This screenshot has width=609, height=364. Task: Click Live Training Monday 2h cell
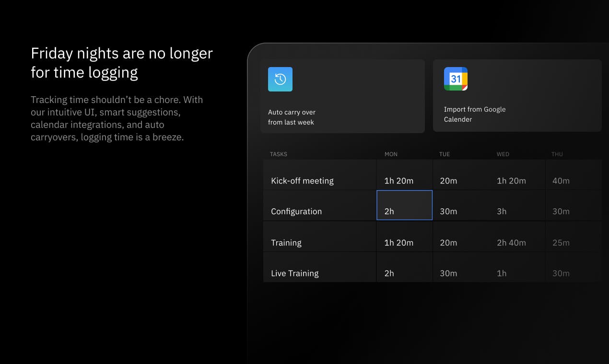[x=405, y=267]
